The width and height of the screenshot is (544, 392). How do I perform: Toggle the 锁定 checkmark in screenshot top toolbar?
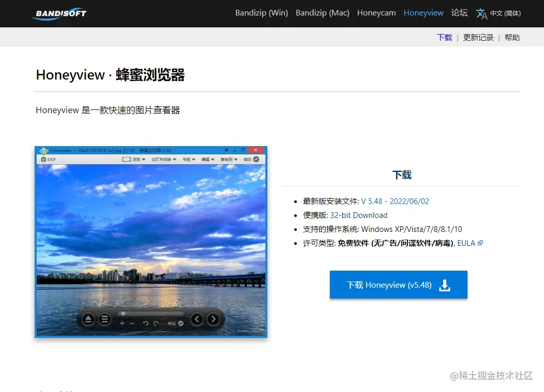pyautogui.click(x=256, y=160)
